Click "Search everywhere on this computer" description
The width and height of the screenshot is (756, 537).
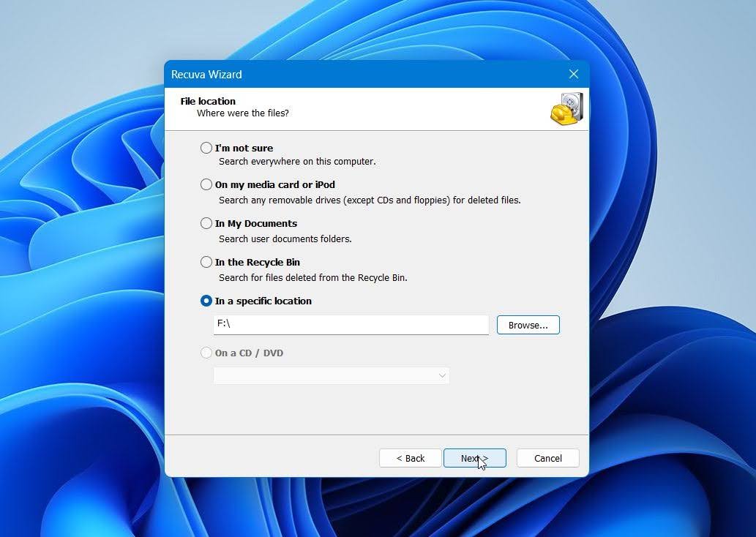tap(297, 162)
